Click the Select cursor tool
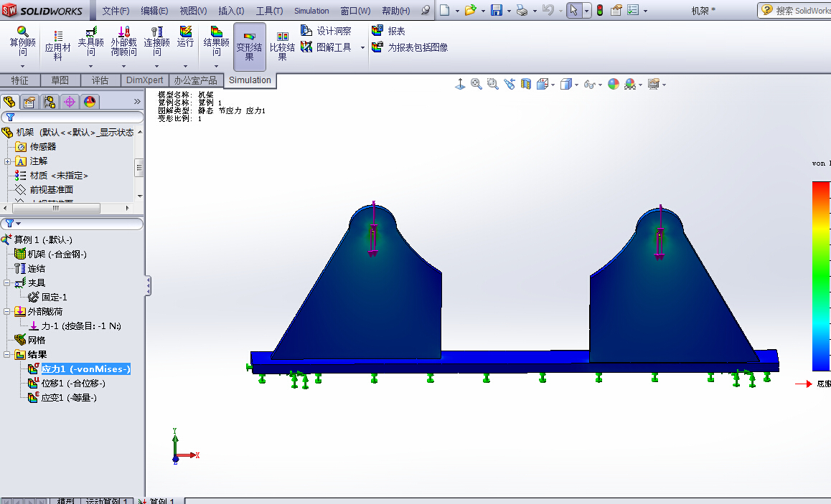 click(x=574, y=10)
